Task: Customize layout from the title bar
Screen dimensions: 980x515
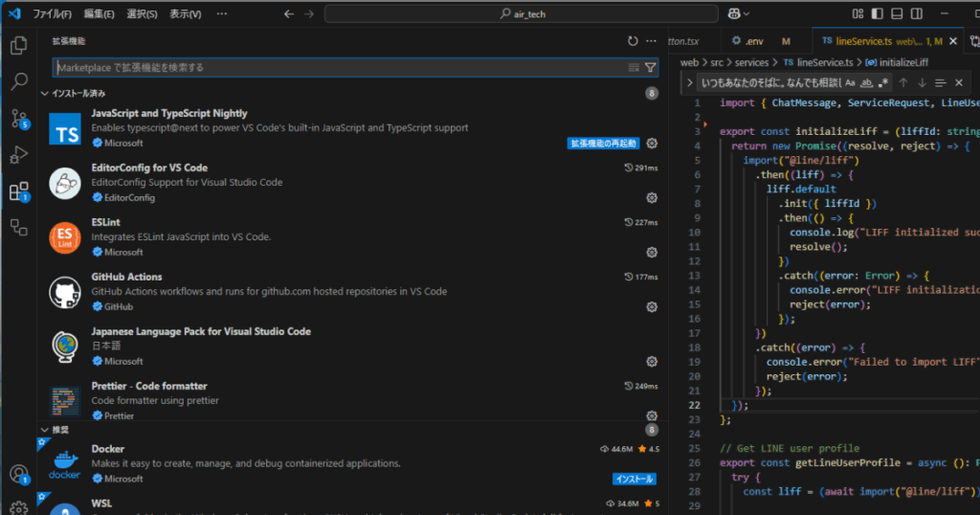Action: pos(857,13)
